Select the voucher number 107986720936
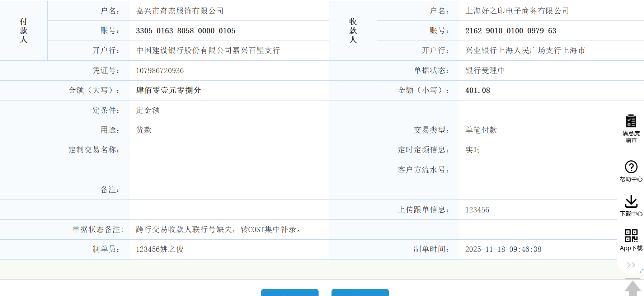 pyautogui.click(x=160, y=71)
